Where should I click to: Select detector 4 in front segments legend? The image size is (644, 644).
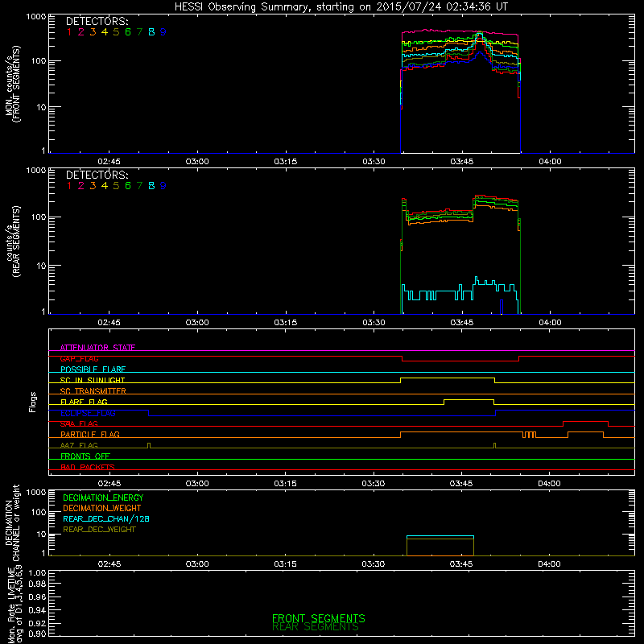click(105, 32)
